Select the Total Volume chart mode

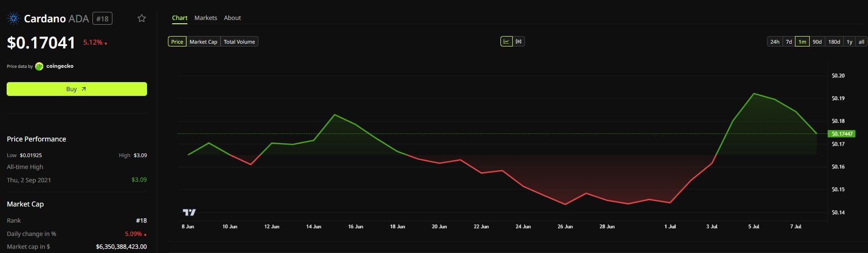(x=240, y=42)
